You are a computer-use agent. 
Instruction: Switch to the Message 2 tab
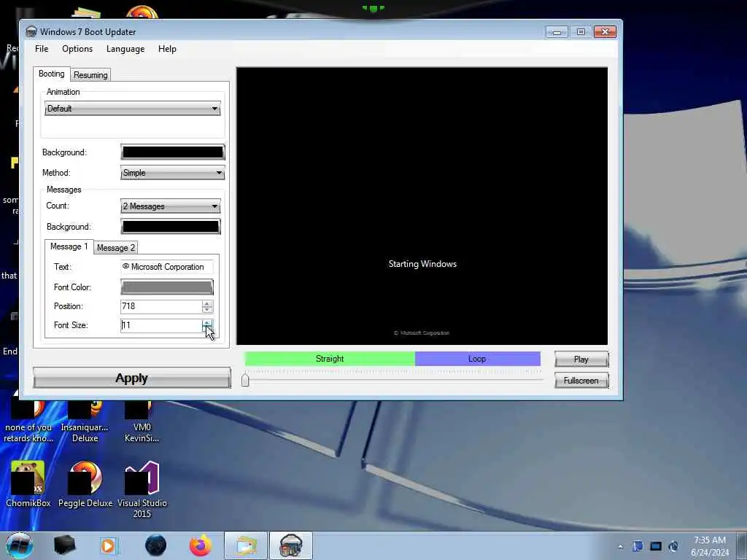[116, 248]
